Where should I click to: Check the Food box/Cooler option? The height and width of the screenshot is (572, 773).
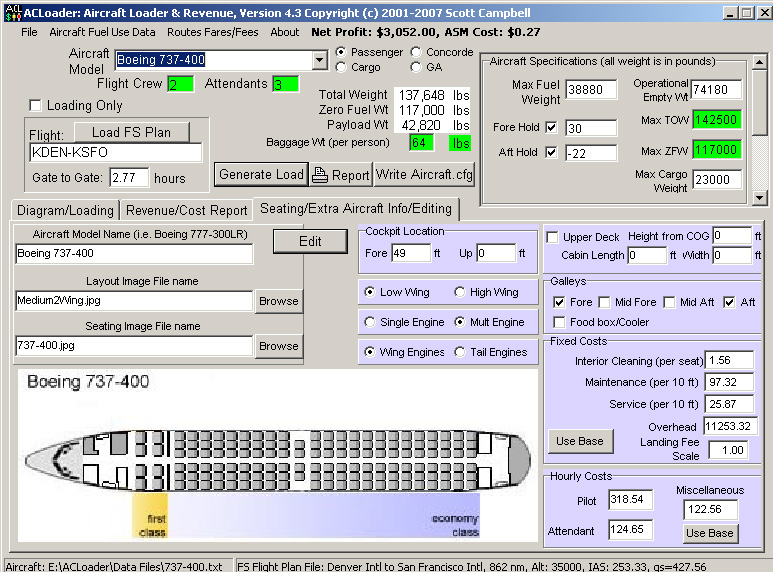click(x=561, y=322)
